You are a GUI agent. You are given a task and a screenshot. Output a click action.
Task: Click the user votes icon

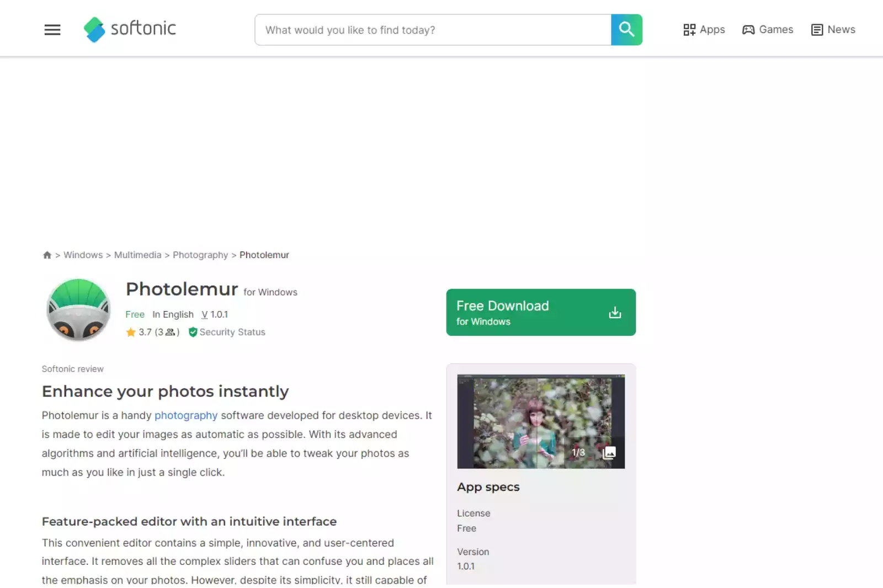(170, 332)
